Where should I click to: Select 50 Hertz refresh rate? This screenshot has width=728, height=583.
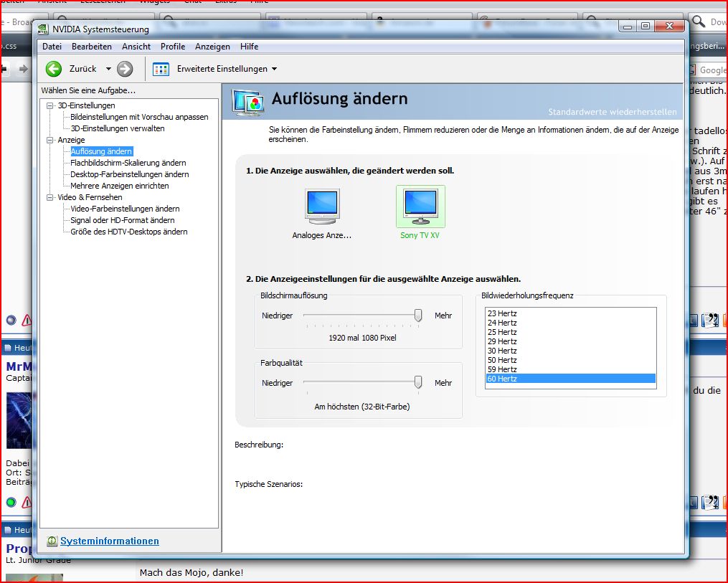[571, 360]
